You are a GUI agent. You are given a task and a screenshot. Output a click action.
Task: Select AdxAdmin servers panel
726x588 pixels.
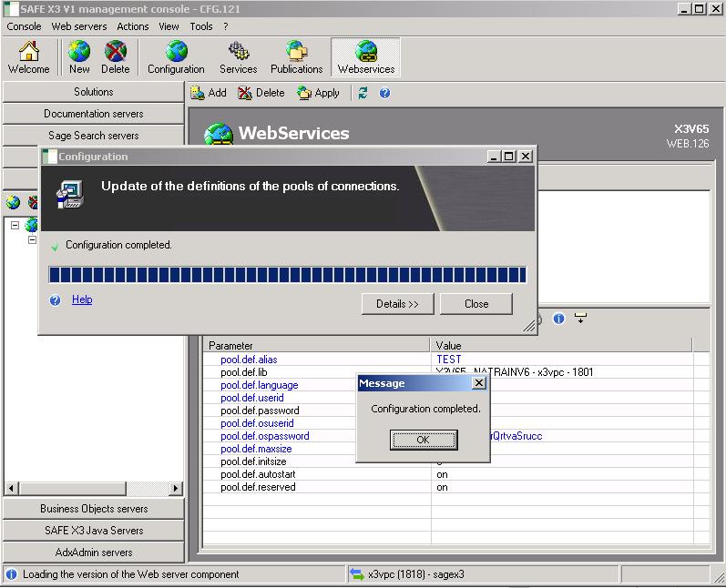[94, 552]
